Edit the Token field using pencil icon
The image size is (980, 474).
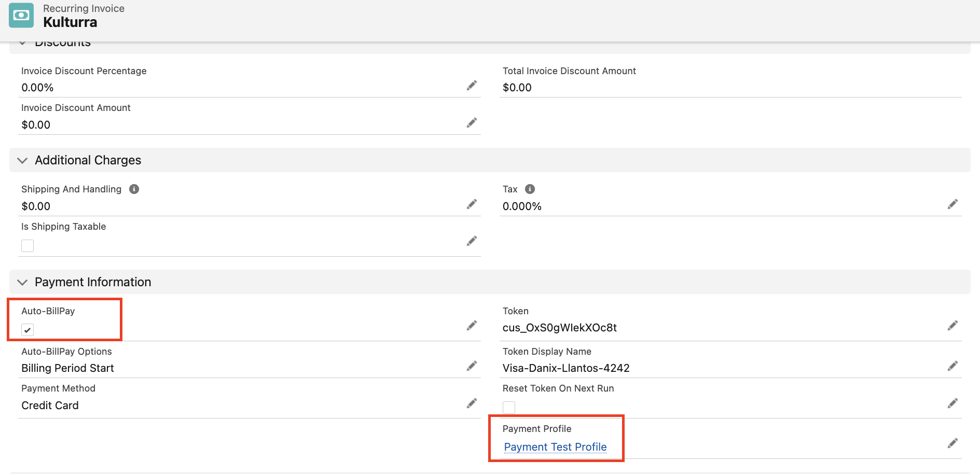953,326
